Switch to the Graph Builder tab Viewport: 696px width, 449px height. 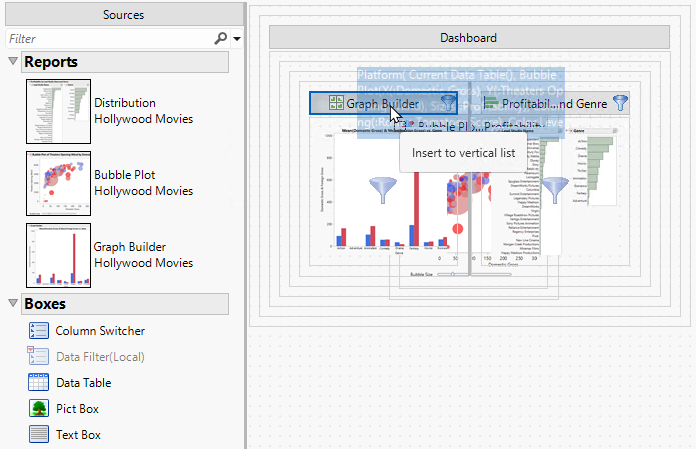[383, 103]
